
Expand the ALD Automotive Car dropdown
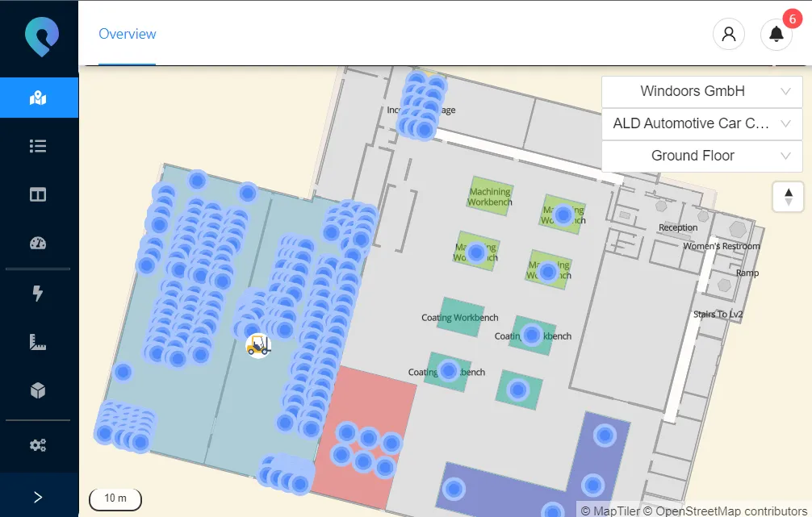click(x=701, y=123)
